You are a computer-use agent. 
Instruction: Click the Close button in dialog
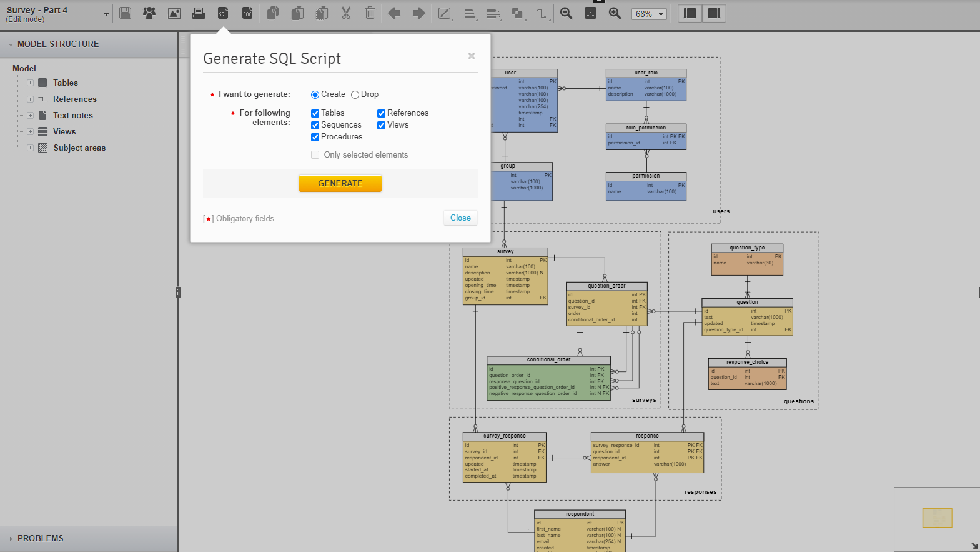click(461, 218)
